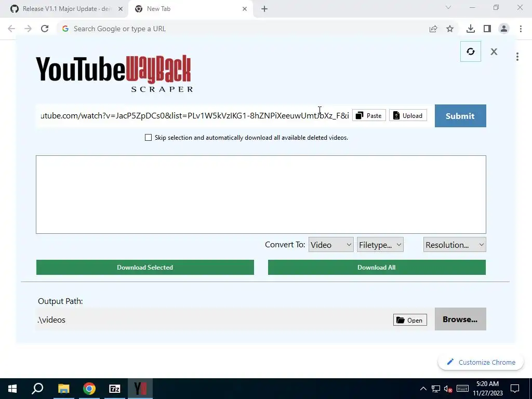Image resolution: width=532 pixels, height=399 pixels.
Task: Open a new browser tab with plus
Action: [264, 9]
